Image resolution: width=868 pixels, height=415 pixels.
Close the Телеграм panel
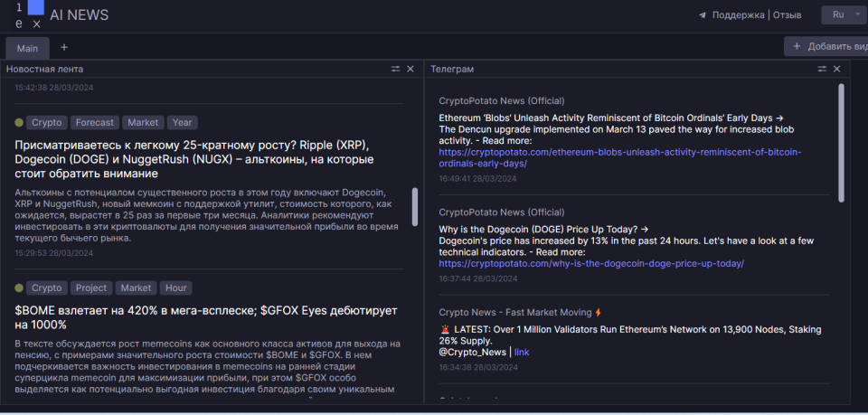(x=837, y=69)
